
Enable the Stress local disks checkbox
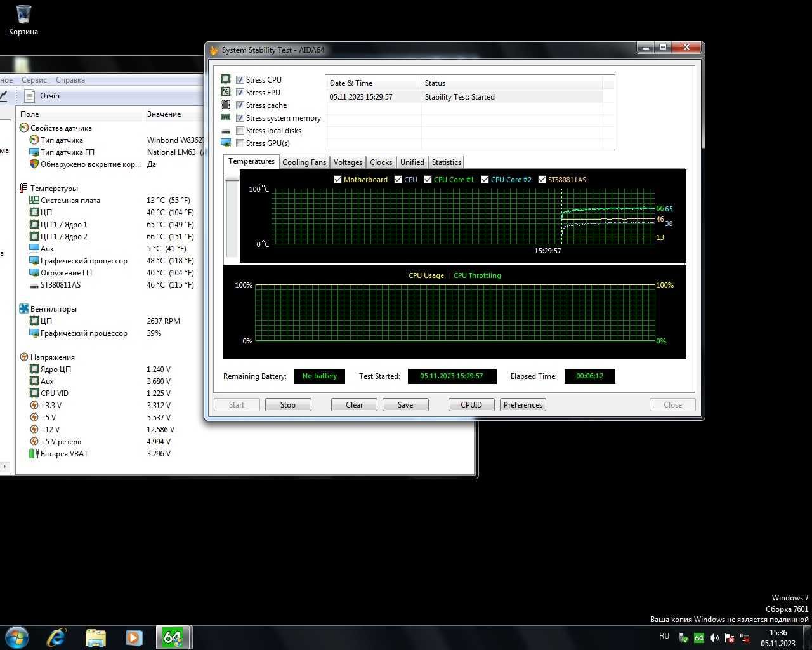pos(240,130)
